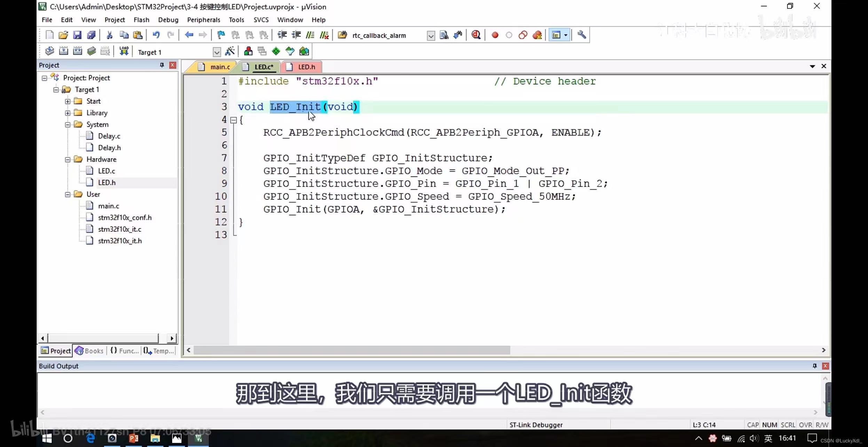Open PowerPoint from the taskbar

click(x=134, y=438)
